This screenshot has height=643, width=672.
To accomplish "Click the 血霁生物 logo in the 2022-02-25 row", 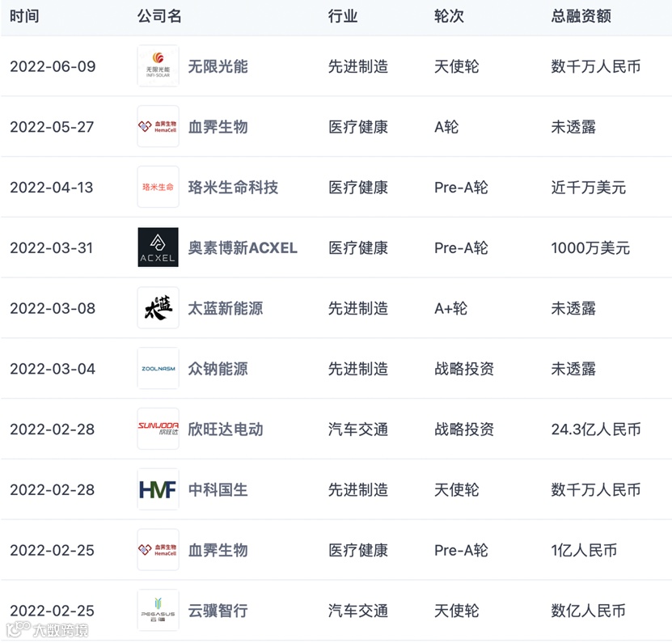I will point(158,549).
